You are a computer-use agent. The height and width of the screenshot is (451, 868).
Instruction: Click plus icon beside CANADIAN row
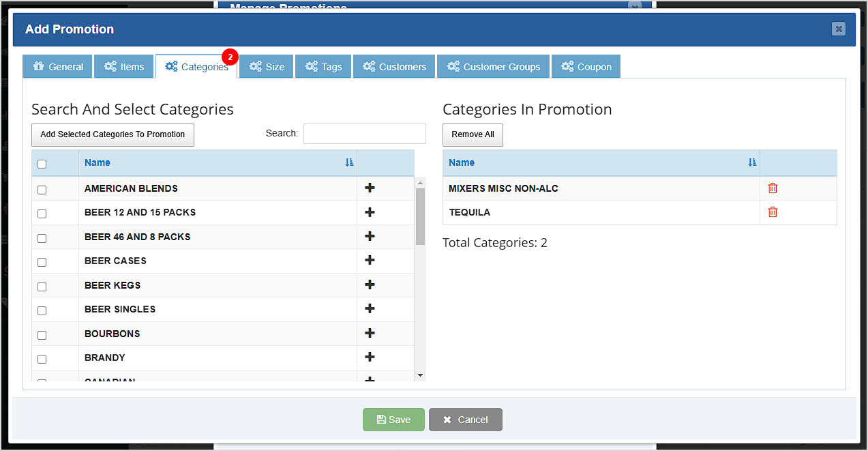click(369, 379)
